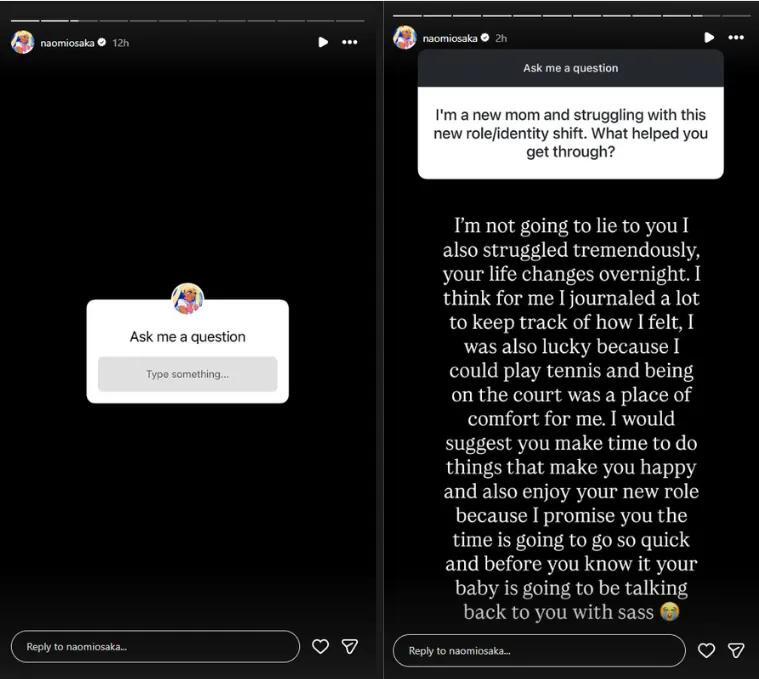Tap 'Ask me a question' header on right story
This screenshot has width=759, height=679.
pyautogui.click(x=571, y=68)
